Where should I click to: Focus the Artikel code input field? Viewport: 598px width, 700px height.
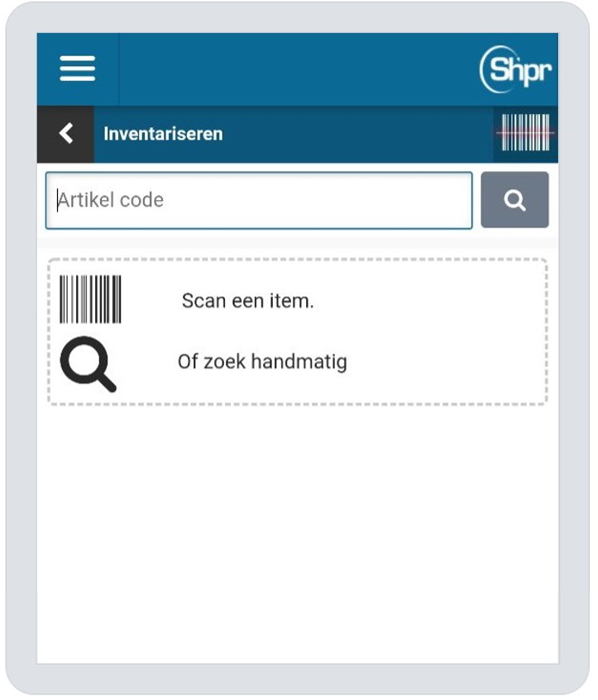click(258, 200)
